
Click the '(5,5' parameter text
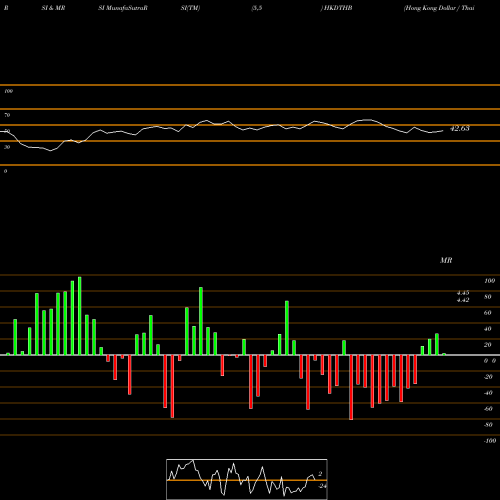pos(257,8)
